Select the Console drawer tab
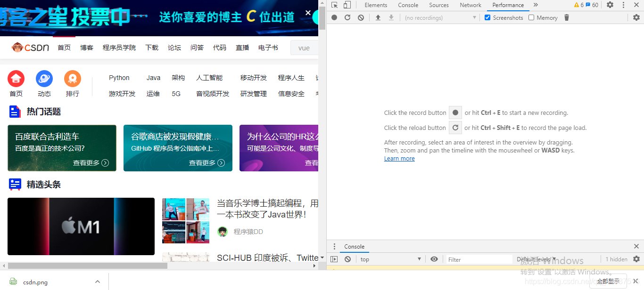Screen dimensions: 644x290 354,246
